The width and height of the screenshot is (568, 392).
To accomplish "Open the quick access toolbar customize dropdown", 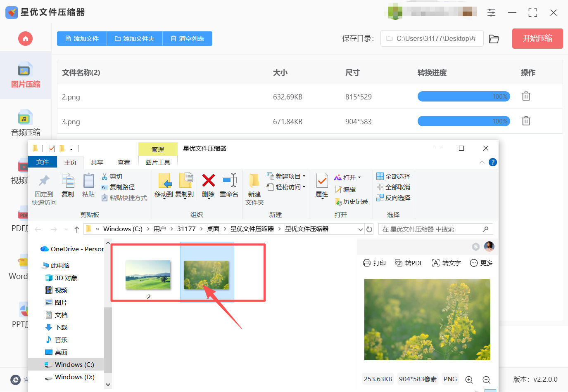I will click(x=71, y=149).
